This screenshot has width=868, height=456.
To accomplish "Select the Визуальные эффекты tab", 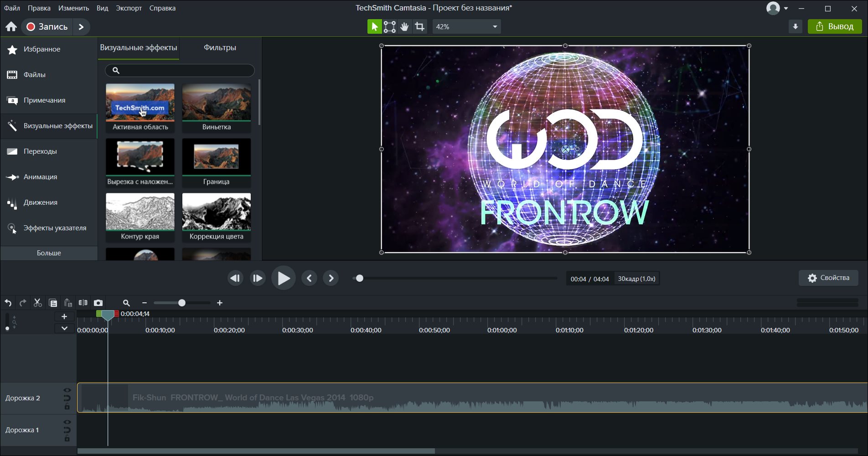I will coord(139,47).
